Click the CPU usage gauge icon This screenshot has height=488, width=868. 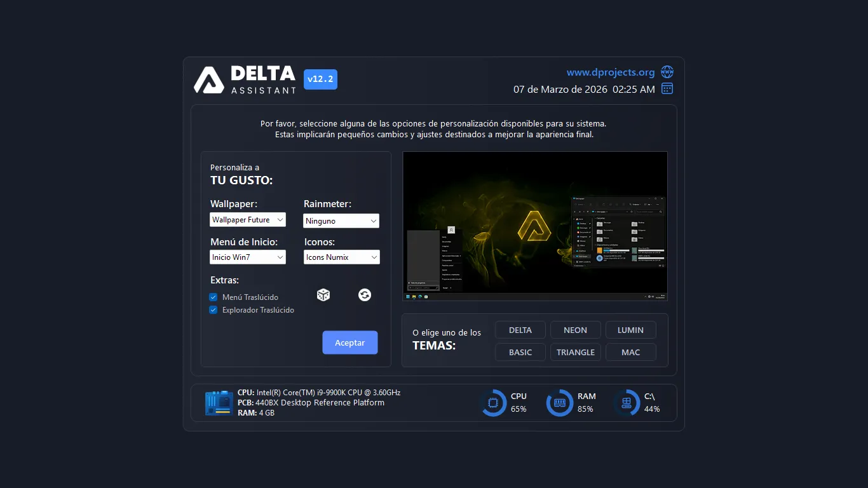[493, 403]
